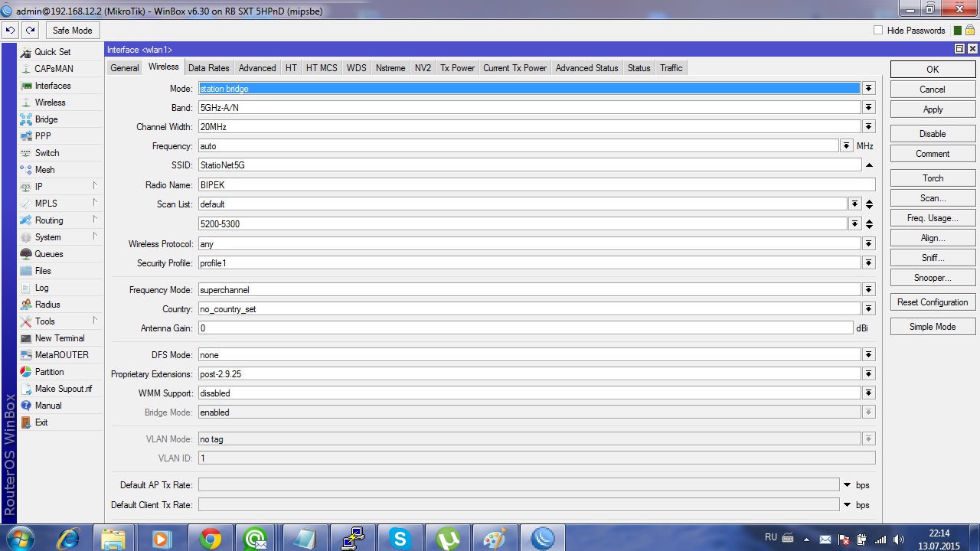Expand the Default Client Tx Rate field

click(847, 505)
